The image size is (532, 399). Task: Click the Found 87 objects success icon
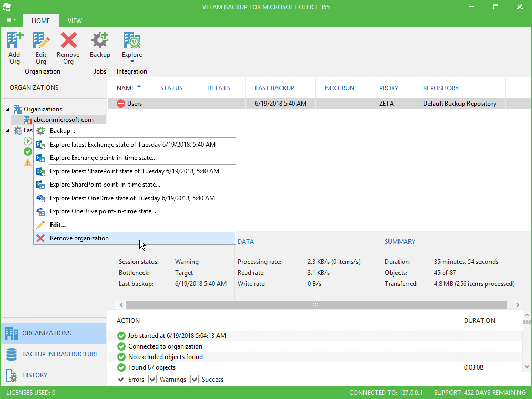click(x=121, y=367)
